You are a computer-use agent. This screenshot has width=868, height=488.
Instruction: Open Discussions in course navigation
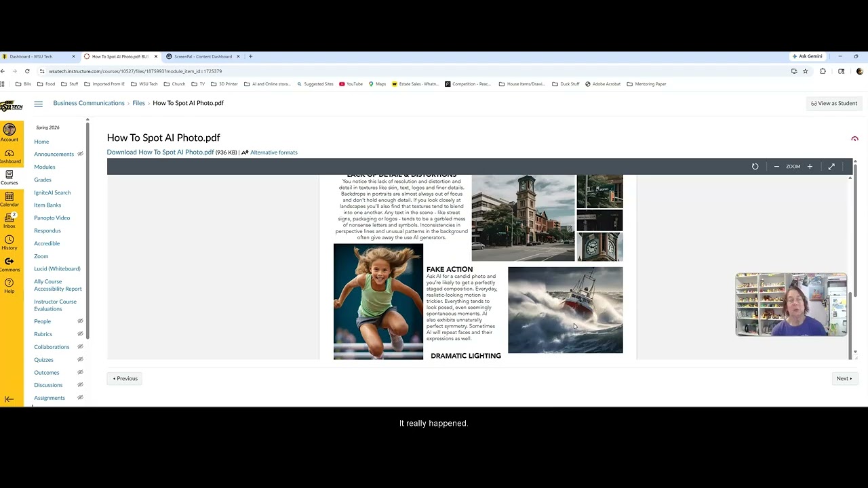click(x=48, y=385)
